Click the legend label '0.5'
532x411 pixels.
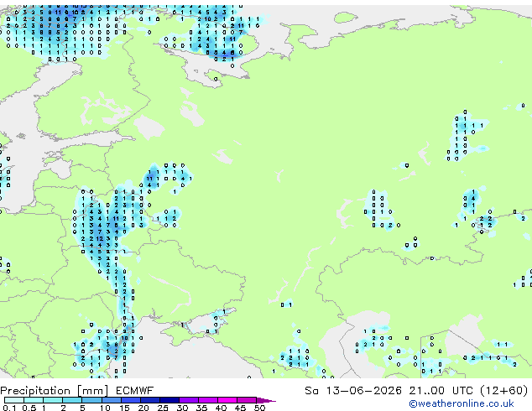pos(29,408)
